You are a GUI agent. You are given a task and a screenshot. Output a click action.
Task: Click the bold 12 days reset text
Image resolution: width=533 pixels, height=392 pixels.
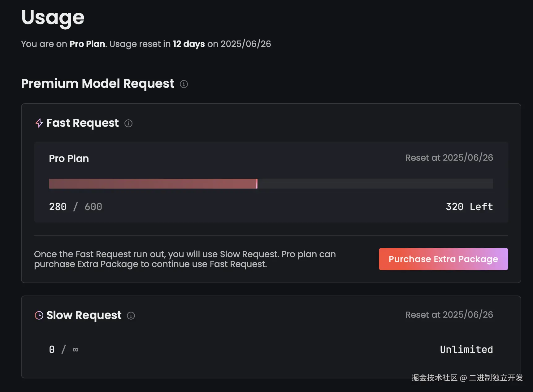(189, 44)
